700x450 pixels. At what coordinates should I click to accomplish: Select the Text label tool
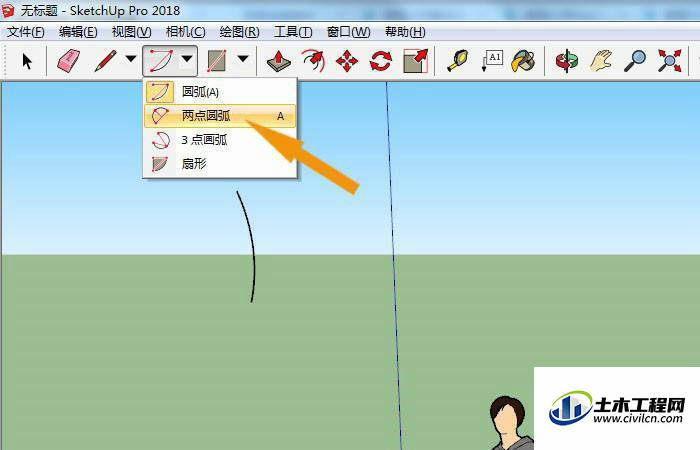[493, 61]
